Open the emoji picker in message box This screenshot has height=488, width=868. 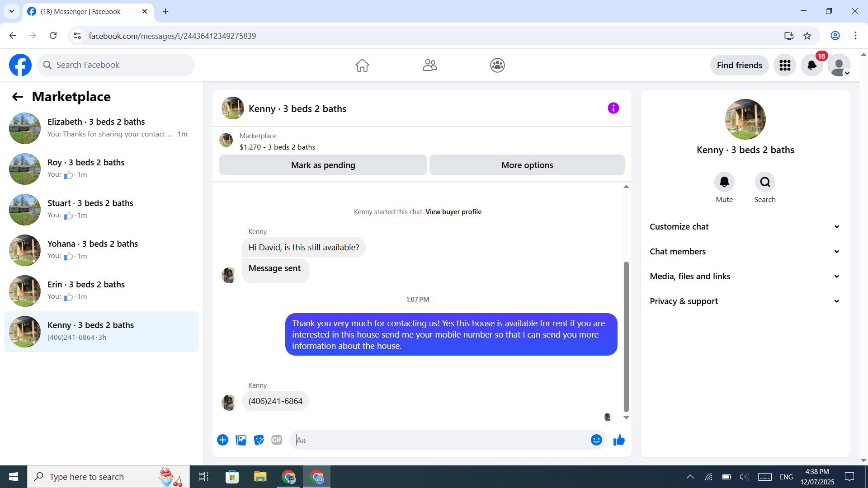pos(596,440)
